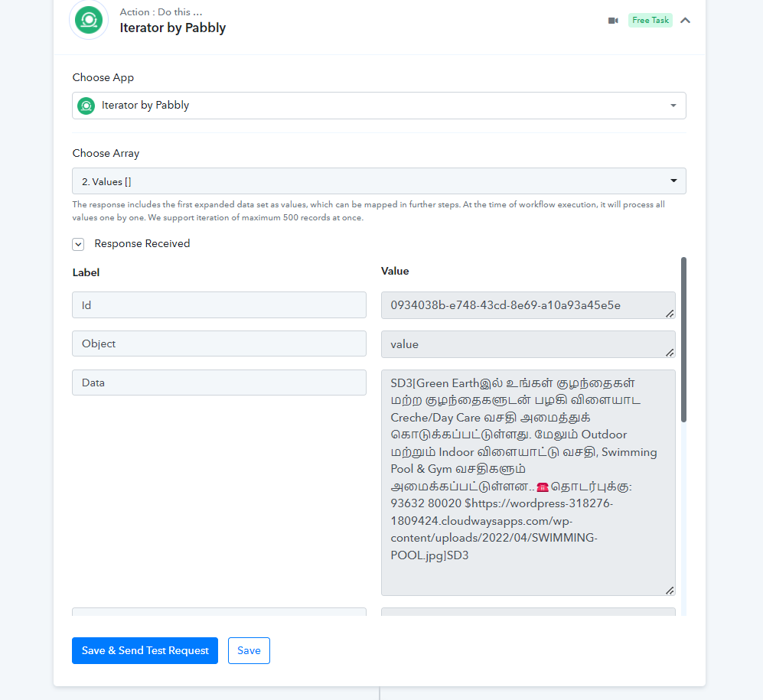763x700 pixels.
Task: Click the Id value field
Action: click(x=528, y=305)
